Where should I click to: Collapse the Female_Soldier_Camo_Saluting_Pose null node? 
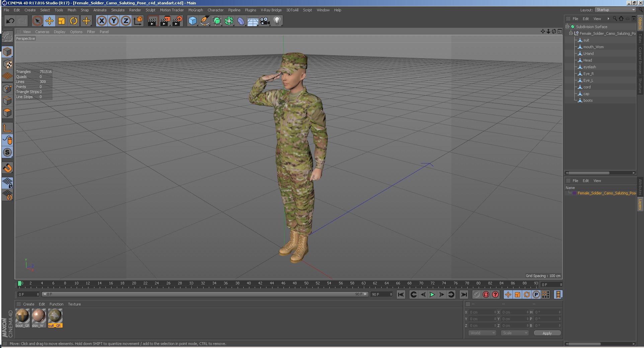pos(571,33)
